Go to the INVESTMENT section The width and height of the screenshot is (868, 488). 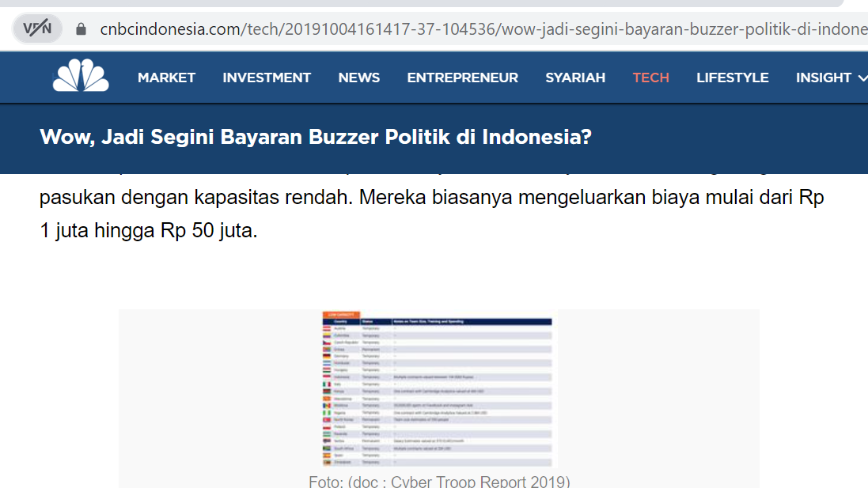pos(267,78)
